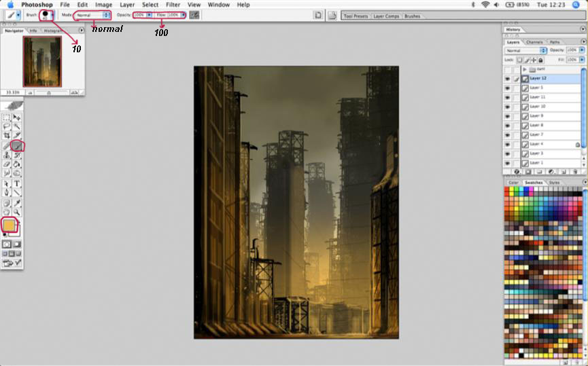Open the brush Mode dropdown
The image size is (588, 366).
click(x=92, y=14)
